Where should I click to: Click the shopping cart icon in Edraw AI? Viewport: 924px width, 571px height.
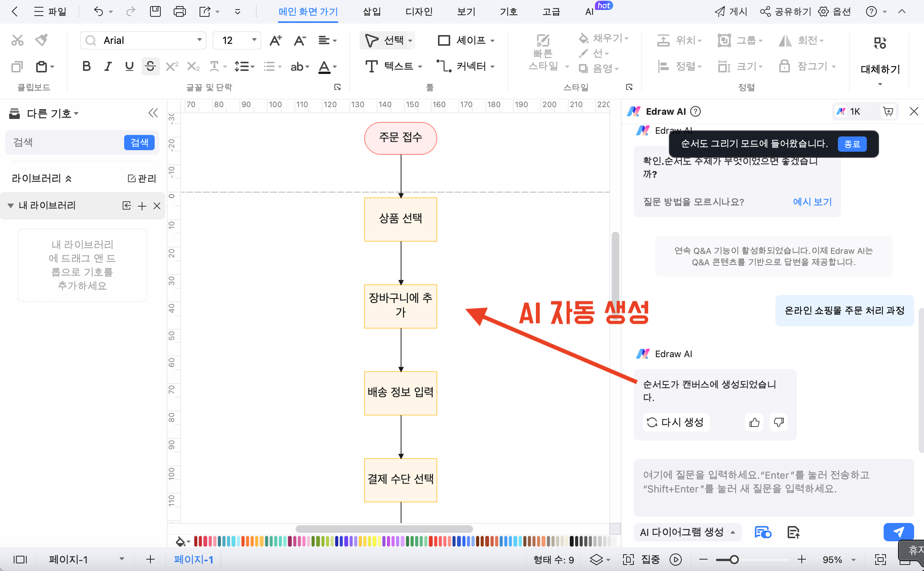click(x=888, y=112)
